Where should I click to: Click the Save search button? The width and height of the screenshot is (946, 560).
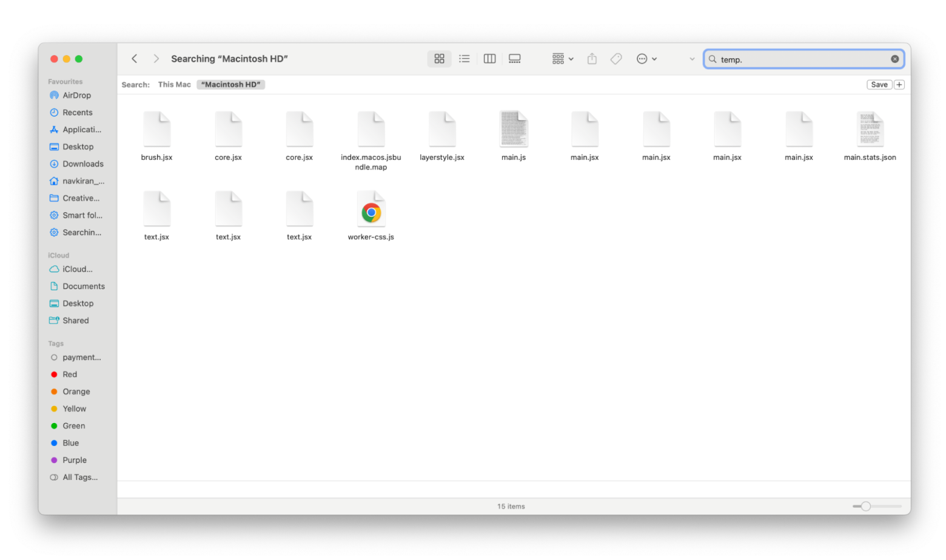[x=879, y=85]
